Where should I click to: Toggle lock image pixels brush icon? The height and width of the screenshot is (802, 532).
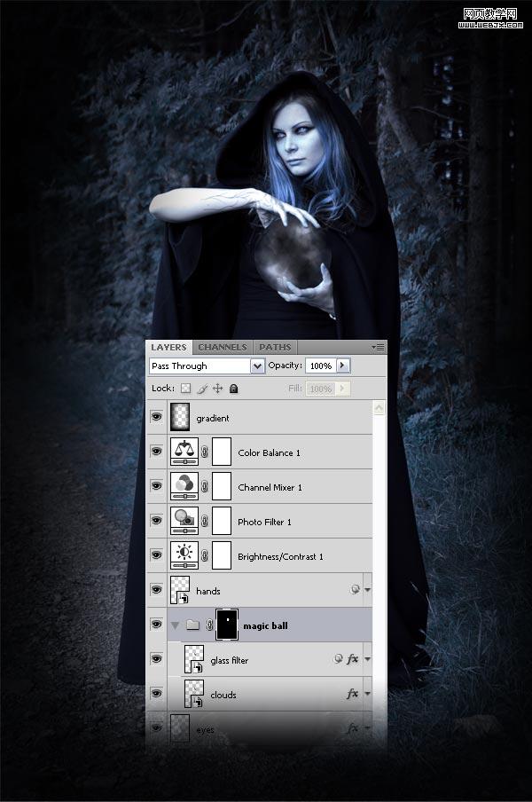click(202, 389)
